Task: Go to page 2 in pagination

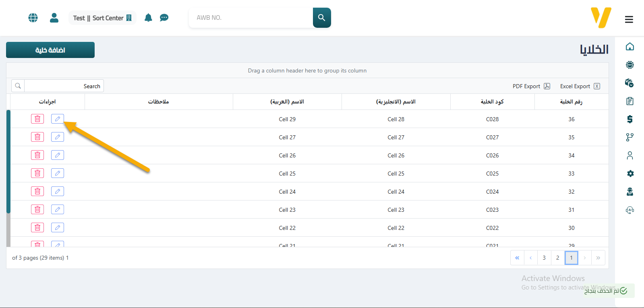Action: (557, 258)
